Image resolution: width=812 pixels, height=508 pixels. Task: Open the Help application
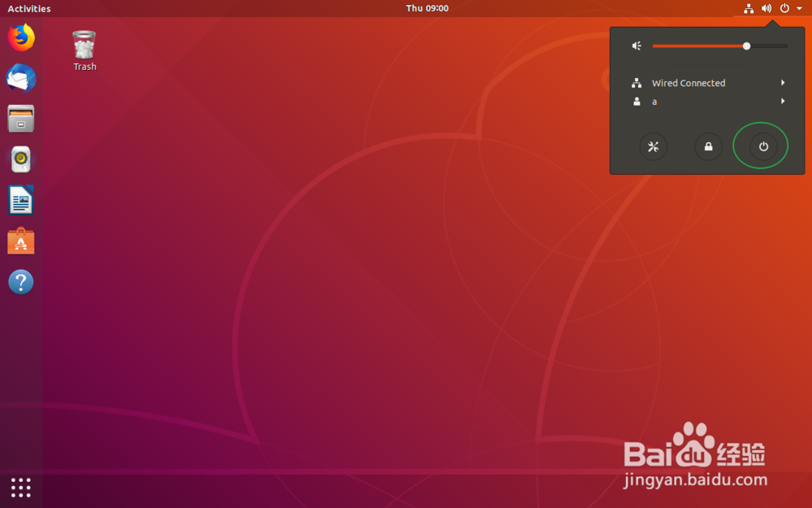[20, 281]
